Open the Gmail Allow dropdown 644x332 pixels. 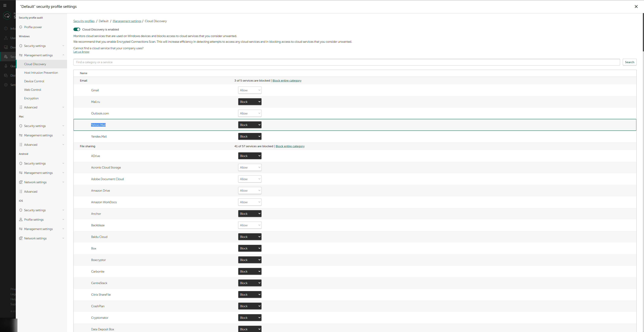point(250,90)
